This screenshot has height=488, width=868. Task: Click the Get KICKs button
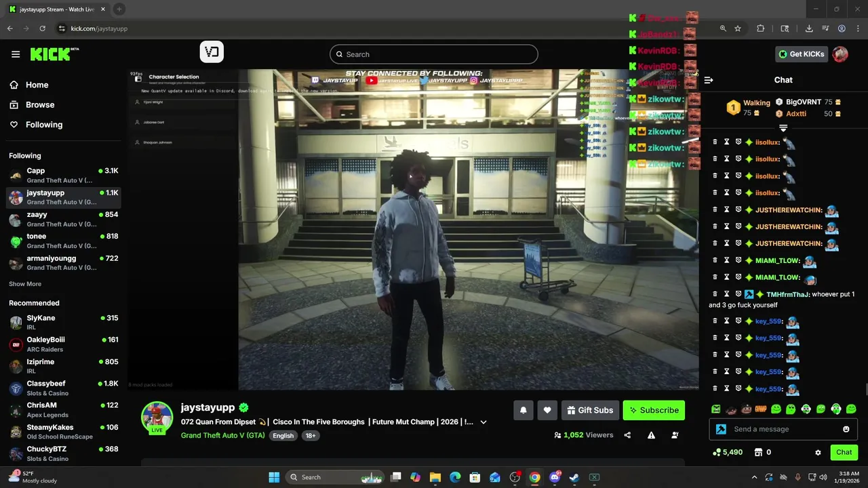point(802,54)
